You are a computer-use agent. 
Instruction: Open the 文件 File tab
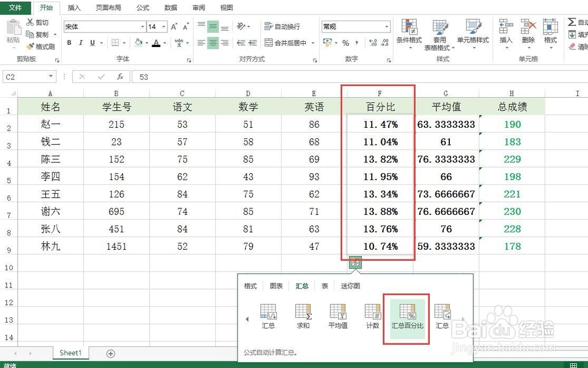[x=15, y=7]
